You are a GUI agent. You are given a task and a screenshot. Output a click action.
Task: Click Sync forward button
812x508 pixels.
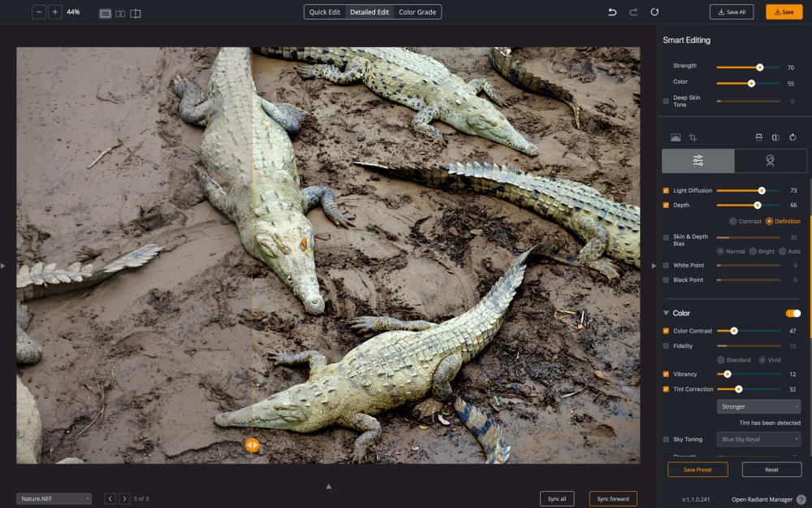pyautogui.click(x=613, y=499)
